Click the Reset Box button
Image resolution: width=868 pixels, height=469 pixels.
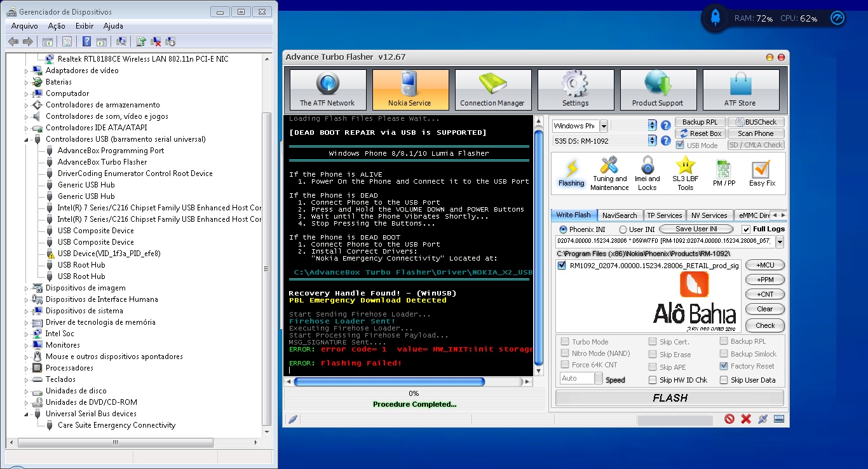click(x=700, y=133)
